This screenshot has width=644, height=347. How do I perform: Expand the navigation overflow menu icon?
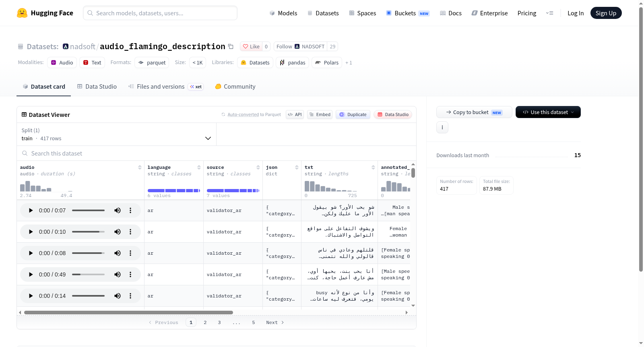click(x=549, y=13)
